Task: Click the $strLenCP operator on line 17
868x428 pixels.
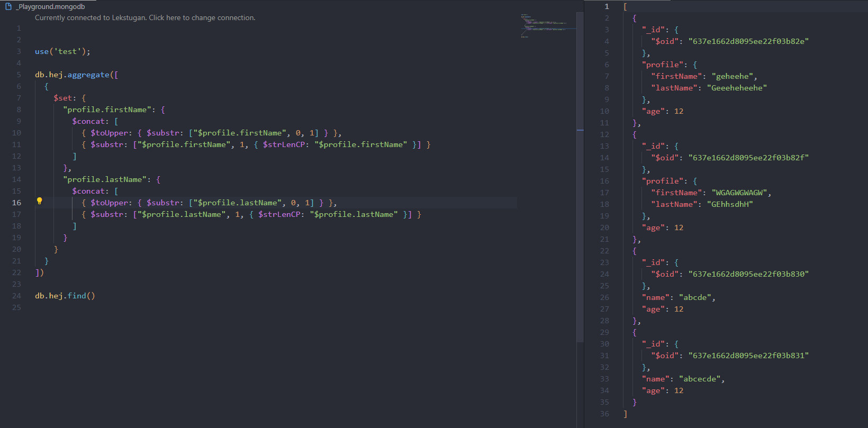Action: (278, 214)
